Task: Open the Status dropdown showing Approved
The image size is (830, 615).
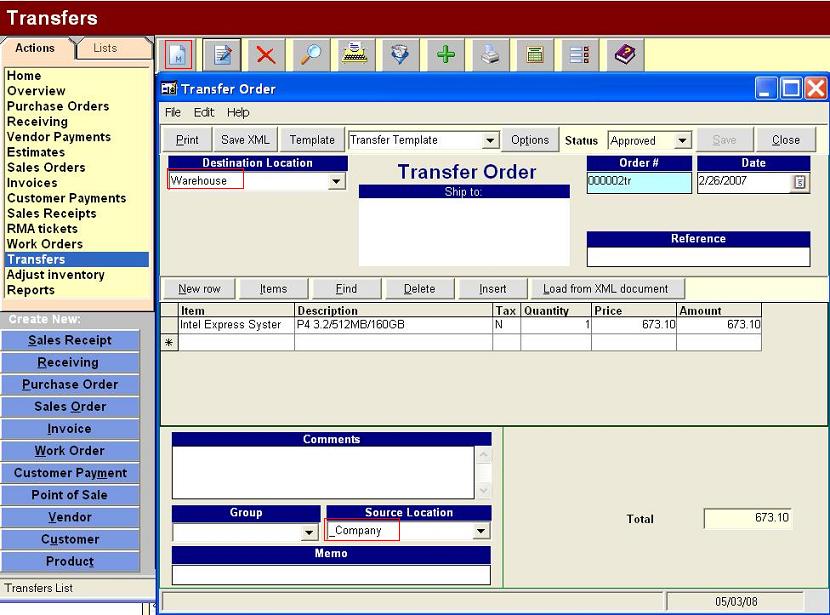Action: pyautogui.click(x=682, y=141)
